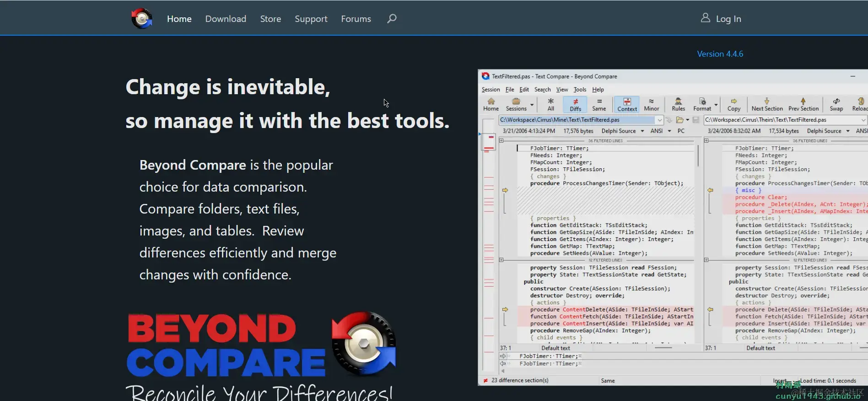This screenshot has width=868, height=401.
Task: Open the Forums page
Action: click(x=356, y=19)
